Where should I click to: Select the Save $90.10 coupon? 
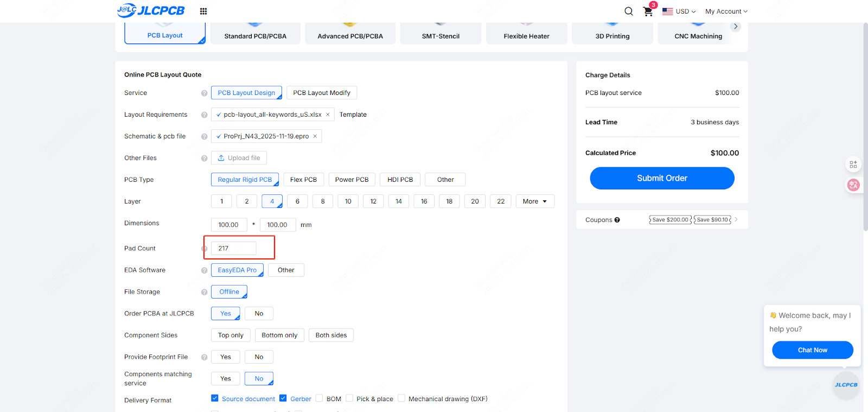pyautogui.click(x=712, y=220)
